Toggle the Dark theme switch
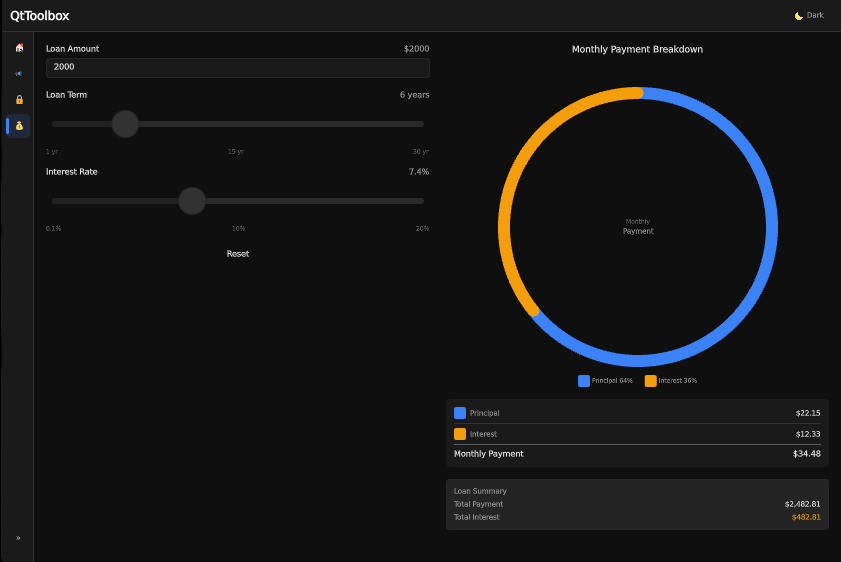Image resolution: width=841 pixels, height=562 pixels. (809, 16)
